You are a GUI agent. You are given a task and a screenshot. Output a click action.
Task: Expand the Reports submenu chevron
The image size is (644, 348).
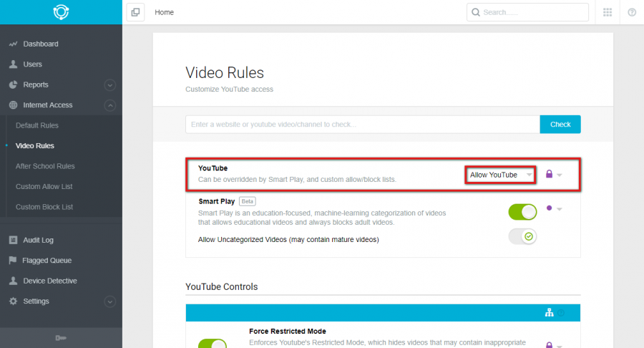[x=109, y=85]
